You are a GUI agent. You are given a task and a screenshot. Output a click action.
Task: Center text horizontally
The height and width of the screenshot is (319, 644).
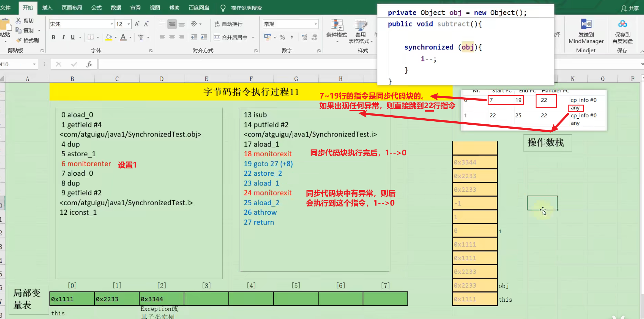click(x=172, y=37)
